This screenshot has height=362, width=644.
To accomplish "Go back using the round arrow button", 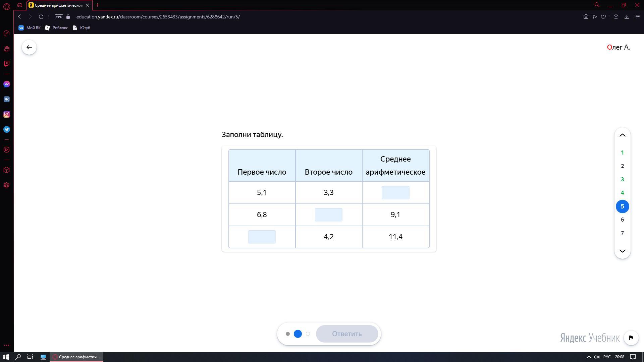I will click(x=29, y=47).
